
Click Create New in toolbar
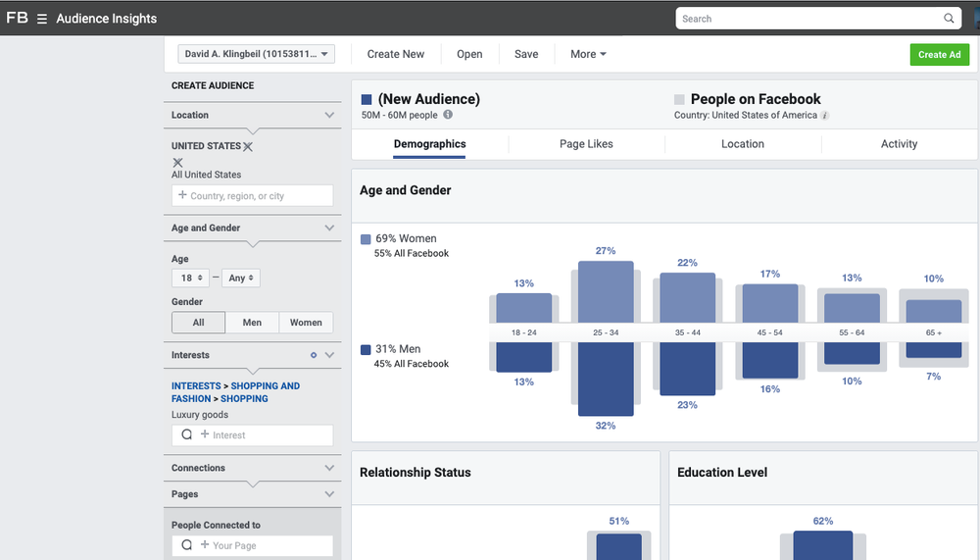point(396,54)
